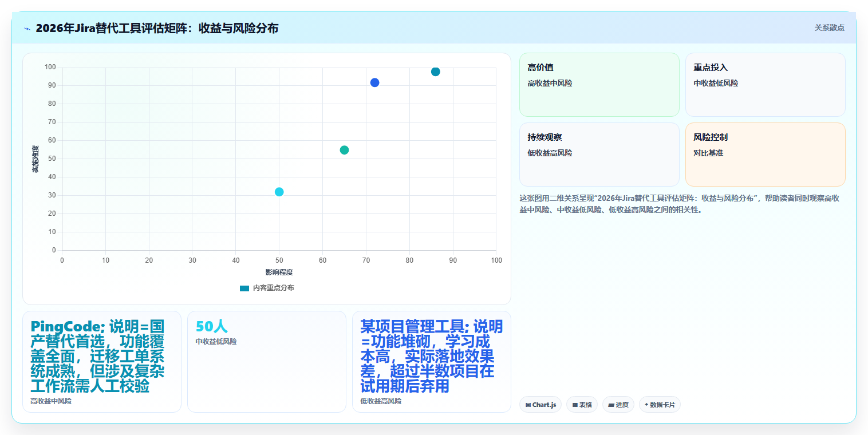The width and height of the screenshot is (868, 435).
Task: Click the description paragraph starting 这张图用二维关系
Action: (x=680, y=204)
